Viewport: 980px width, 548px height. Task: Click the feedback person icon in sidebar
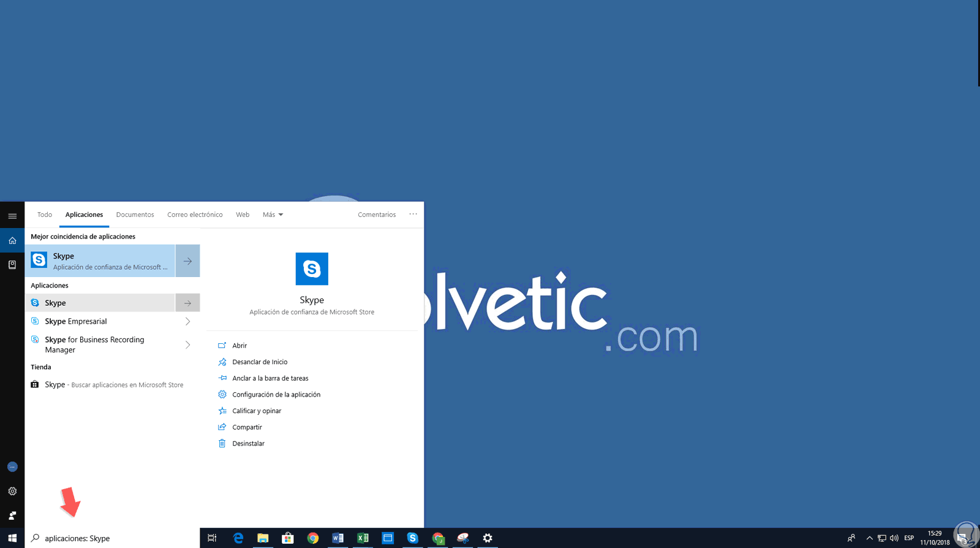point(12,516)
